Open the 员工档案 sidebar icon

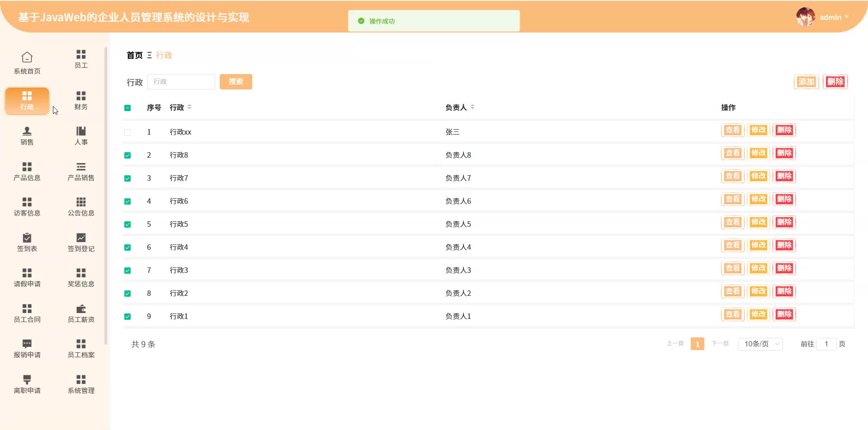(81, 344)
